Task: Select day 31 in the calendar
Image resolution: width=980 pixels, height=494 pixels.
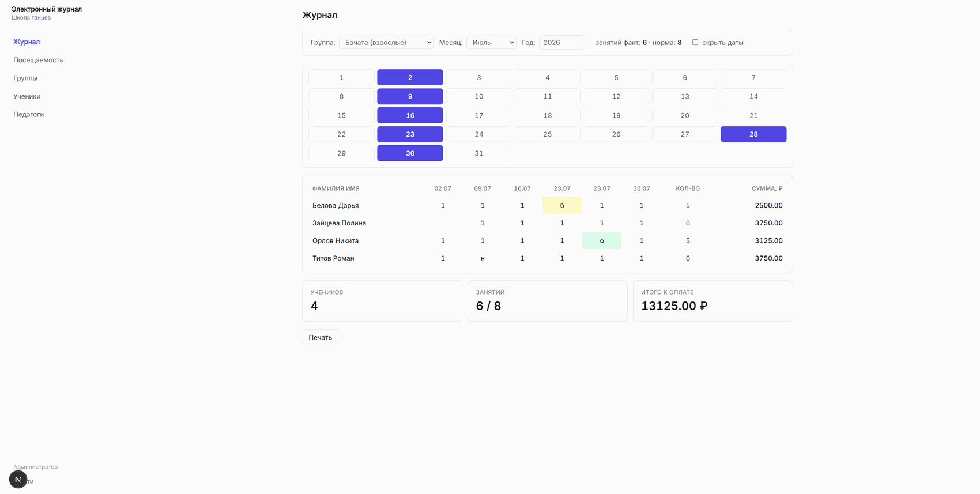Action: click(478, 153)
